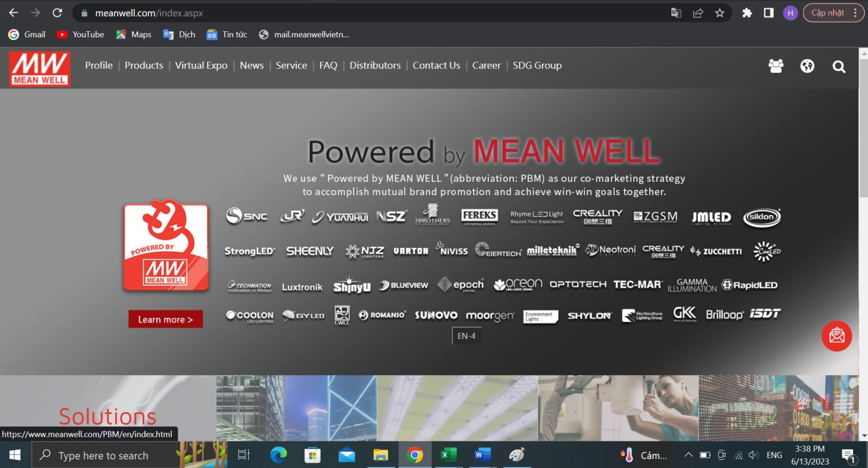Click the Gmail bookmark
The height and width of the screenshot is (468, 868).
pyautogui.click(x=27, y=35)
